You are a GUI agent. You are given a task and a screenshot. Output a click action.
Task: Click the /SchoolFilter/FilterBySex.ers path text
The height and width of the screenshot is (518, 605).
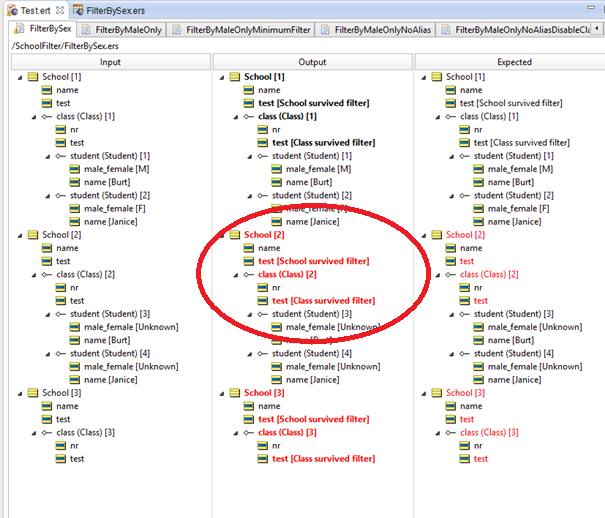tap(65, 46)
